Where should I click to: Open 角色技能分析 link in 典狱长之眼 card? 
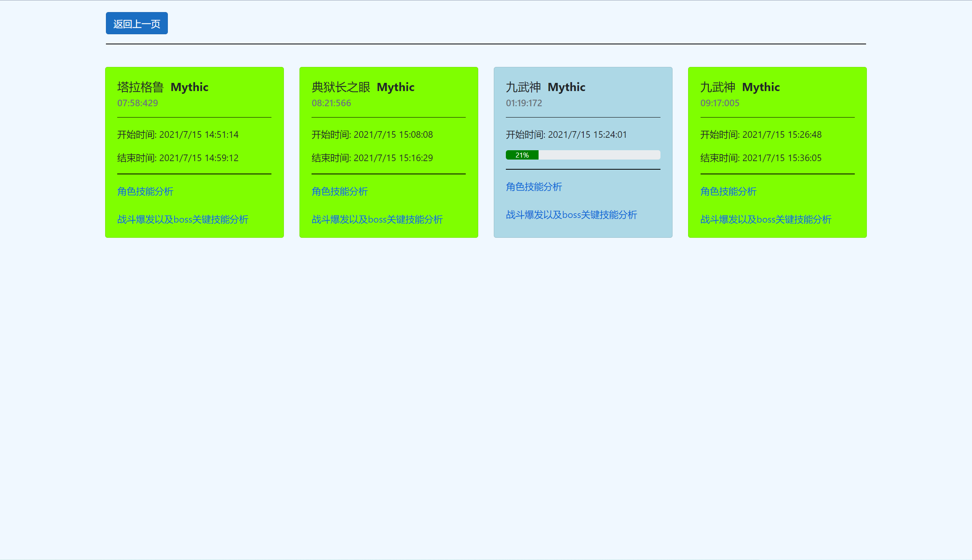pos(340,191)
